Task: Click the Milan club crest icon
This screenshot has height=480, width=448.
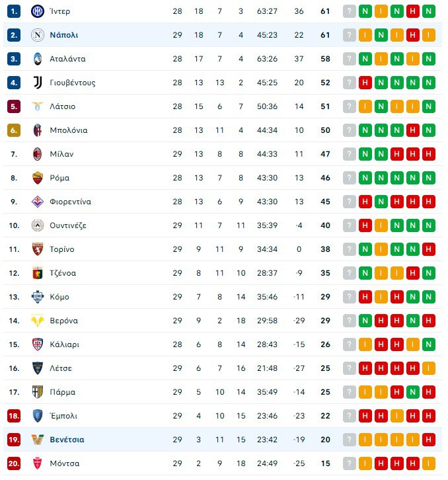Action: 37,154
